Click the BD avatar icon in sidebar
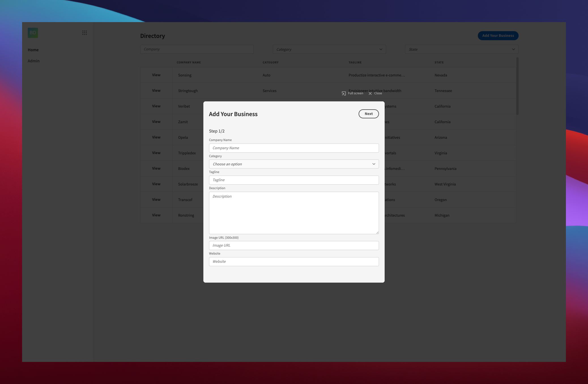The height and width of the screenshot is (384, 588). (33, 33)
